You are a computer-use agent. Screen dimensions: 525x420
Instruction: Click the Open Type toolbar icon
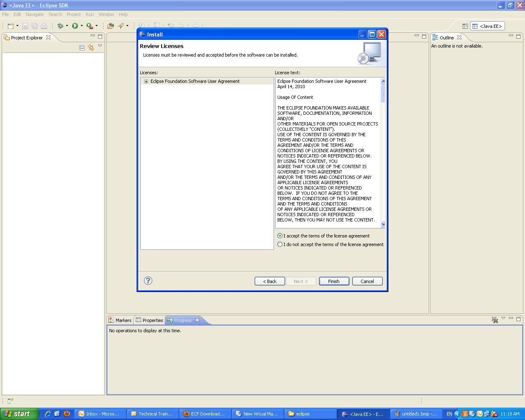pyautogui.click(x=111, y=26)
